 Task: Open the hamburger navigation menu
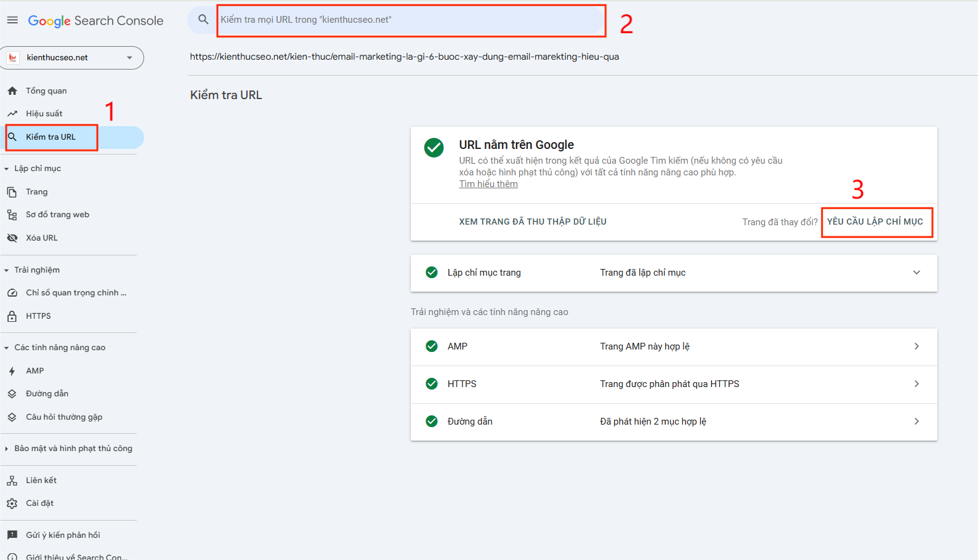(x=12, y=20)
